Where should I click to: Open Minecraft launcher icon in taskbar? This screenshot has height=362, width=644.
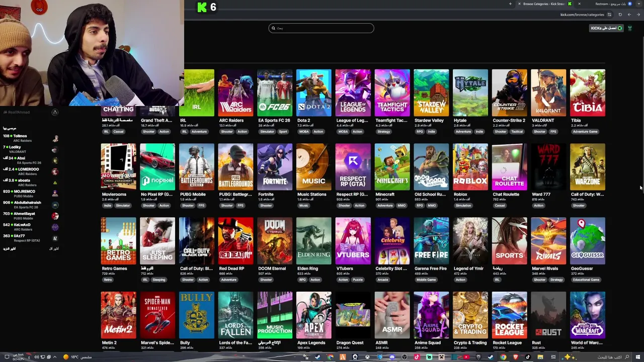(x=442, y=357)
